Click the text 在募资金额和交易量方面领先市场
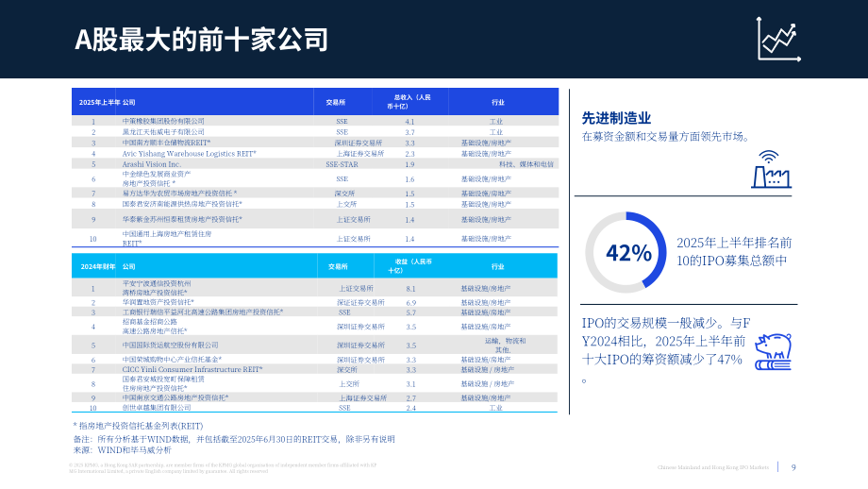The width and height of the screenshot is (868, 489). point(665,136)
